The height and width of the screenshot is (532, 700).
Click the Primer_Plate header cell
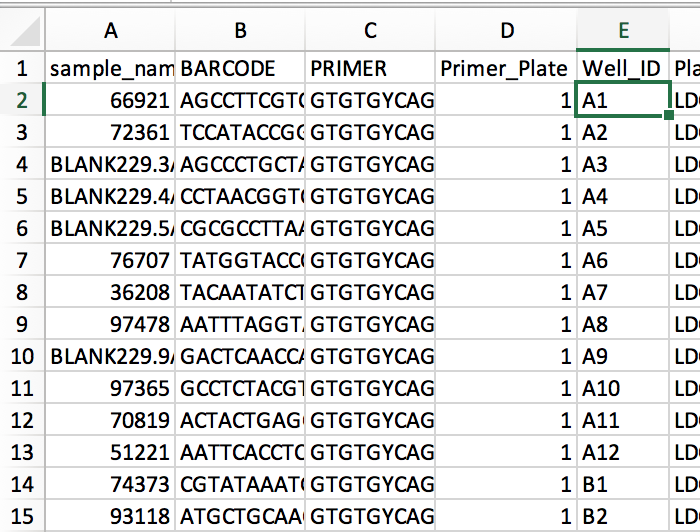tap(506, 68)
